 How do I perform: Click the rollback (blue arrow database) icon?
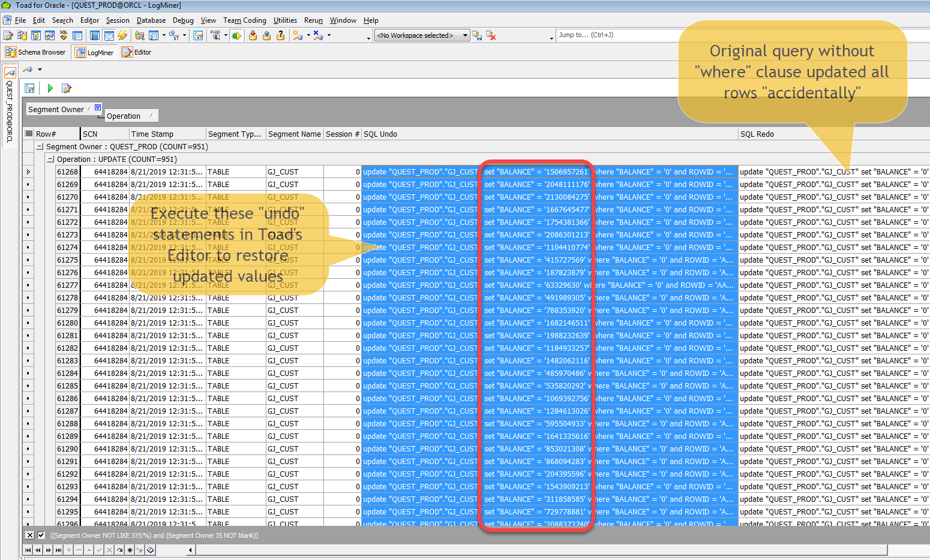pyautogui.click(x=266, y=36)
